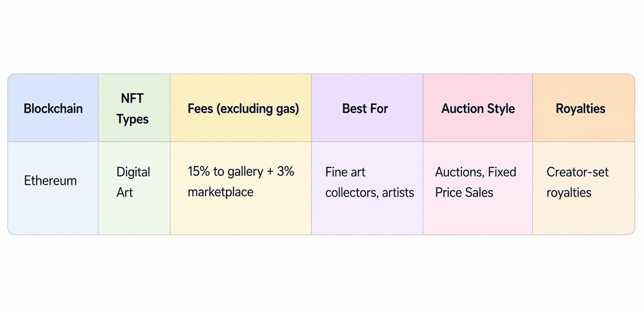Select the word 'Types' in the header

pyautogui.click(x=132, y=119)
